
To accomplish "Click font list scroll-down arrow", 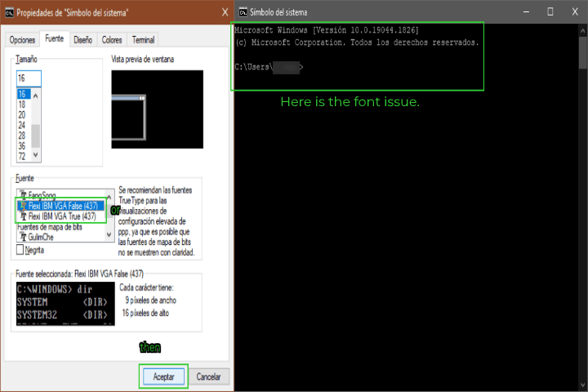I will pos(109,234).
